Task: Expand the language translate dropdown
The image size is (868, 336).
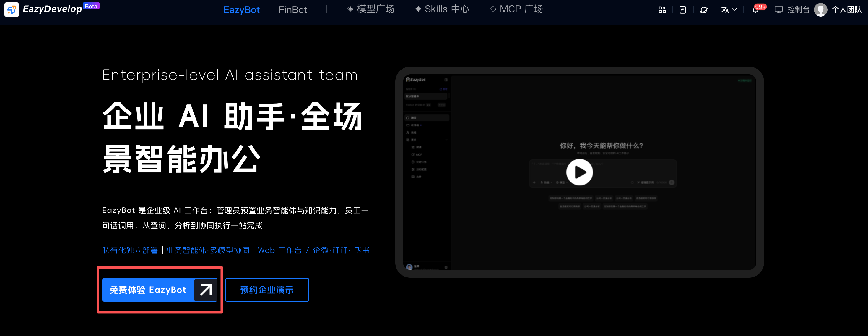Action: 729,10
